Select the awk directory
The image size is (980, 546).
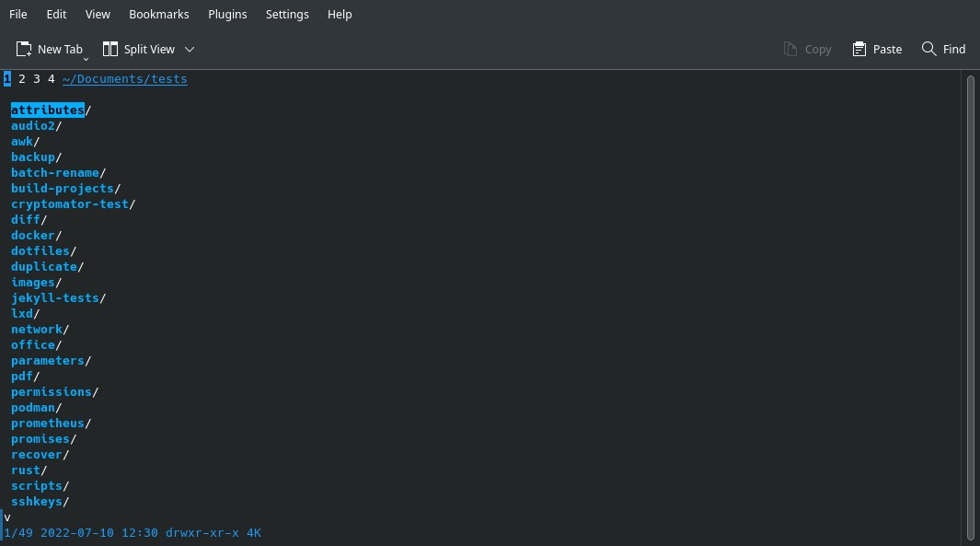pyautogui.click(x=22, y=142)
